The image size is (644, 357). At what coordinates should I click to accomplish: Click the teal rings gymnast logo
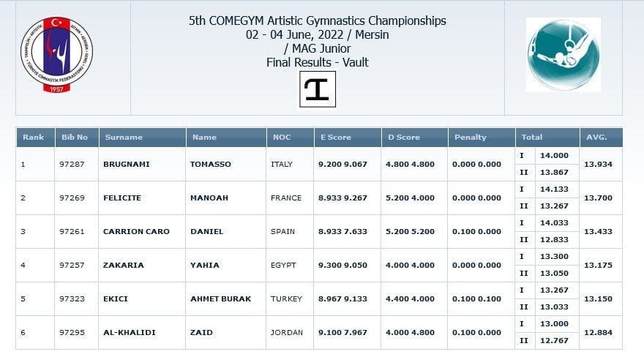(563, 55)
